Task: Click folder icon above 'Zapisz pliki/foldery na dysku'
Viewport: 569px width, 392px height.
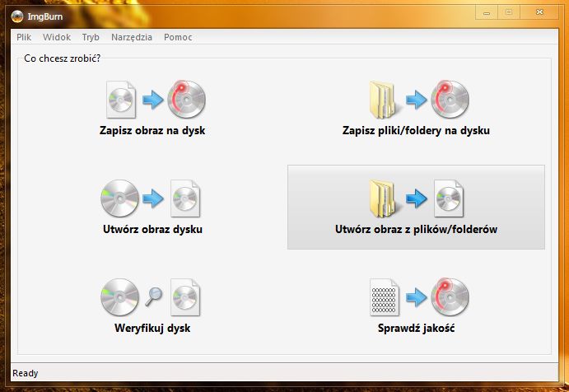Action: click(385, 100)
